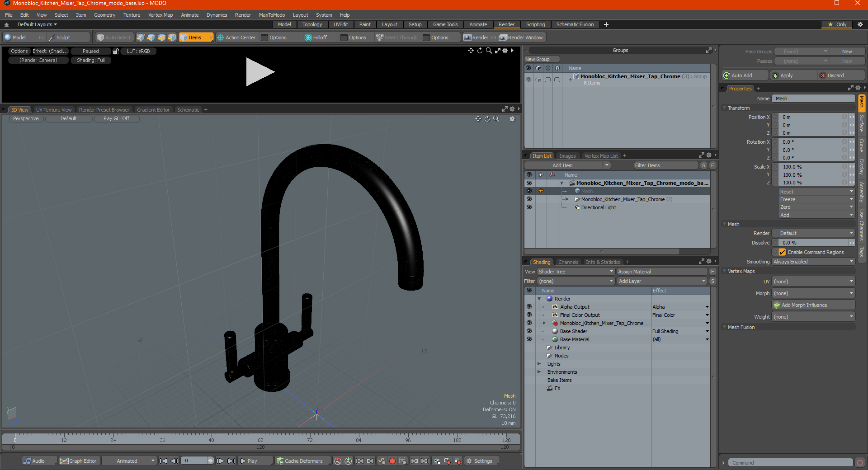This screenshot has width=868, height=470.
Task: Open timeline Settings
Action: coord(482,461)
